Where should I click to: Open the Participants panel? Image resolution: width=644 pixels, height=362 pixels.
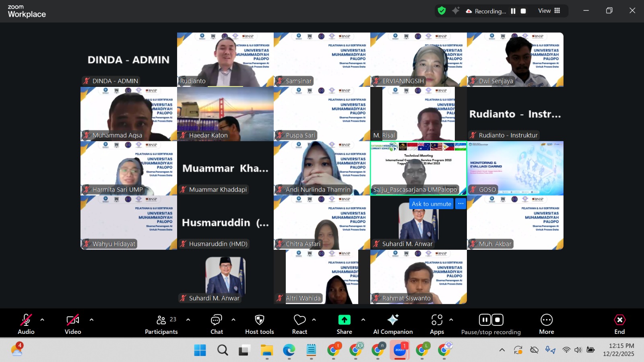[x=161, y=324]
